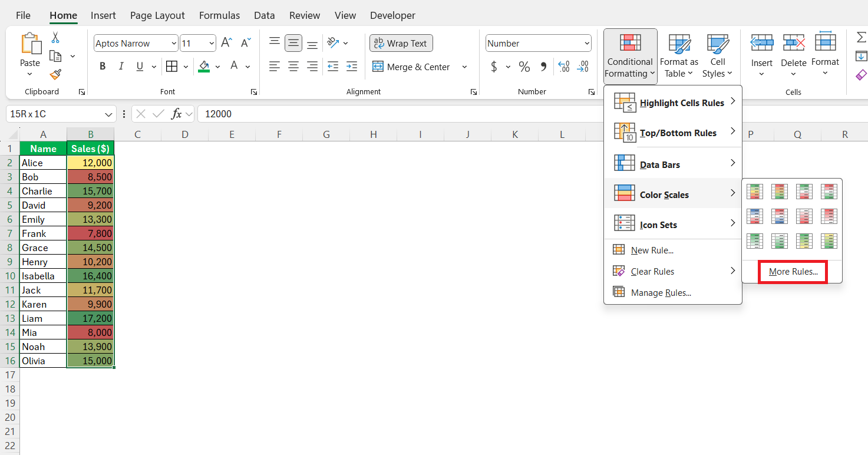
Task: Choose New Rule... from the menu
Action: (x=673, y=250)
